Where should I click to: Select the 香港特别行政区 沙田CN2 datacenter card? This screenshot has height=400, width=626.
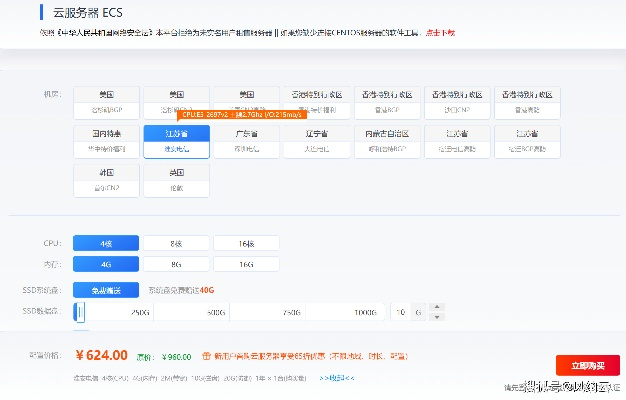tap(457, 103)
